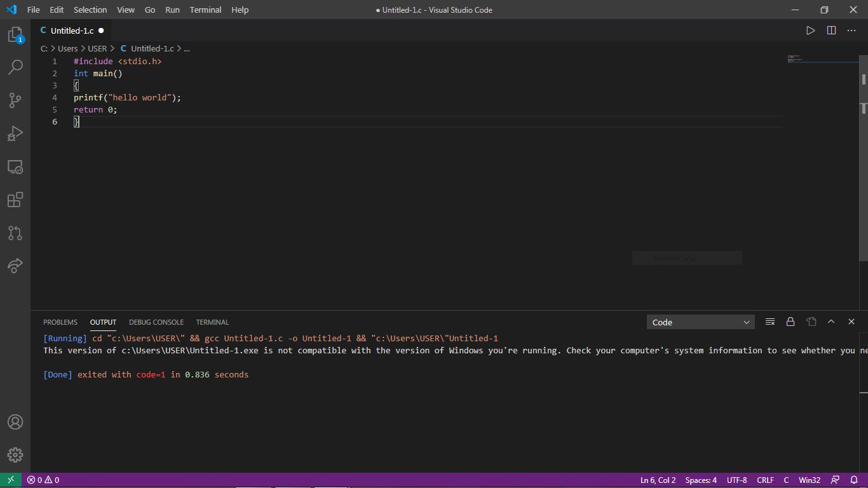Viewport: 868px width, 488px height.
Task: Close the bottom panel
Action: click(x=851, y=322)
